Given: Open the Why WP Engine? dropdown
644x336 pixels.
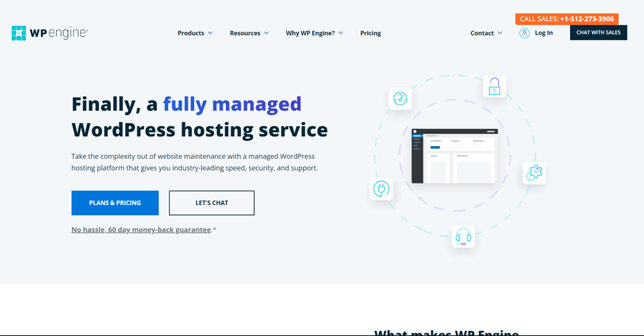Looking at the screenshot, I should [314, 33].
